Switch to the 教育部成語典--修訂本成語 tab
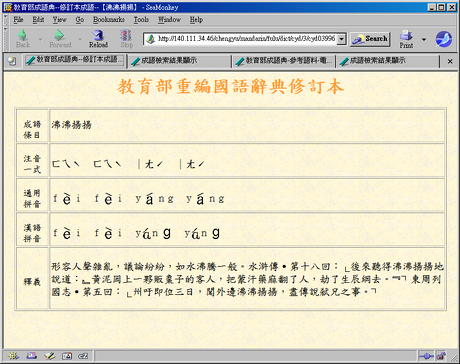The height and width of the screenshot is (364, 460). click(x=75, y=60)
